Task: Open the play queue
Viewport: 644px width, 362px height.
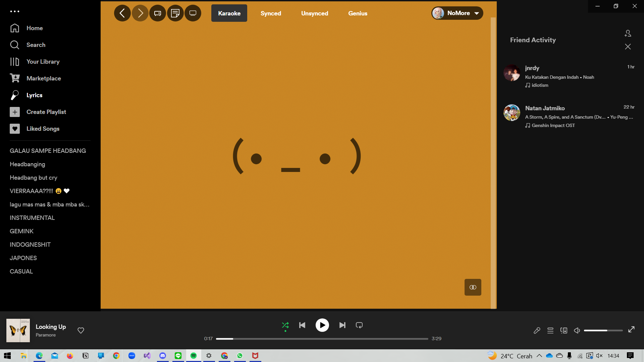Action: (x=550, y=330)
